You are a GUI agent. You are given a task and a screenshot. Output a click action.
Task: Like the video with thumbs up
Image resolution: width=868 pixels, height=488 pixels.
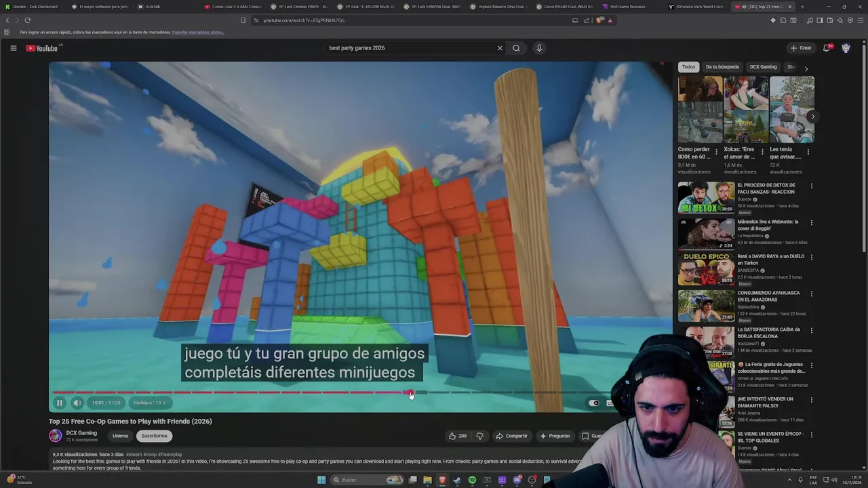point(457,436)
